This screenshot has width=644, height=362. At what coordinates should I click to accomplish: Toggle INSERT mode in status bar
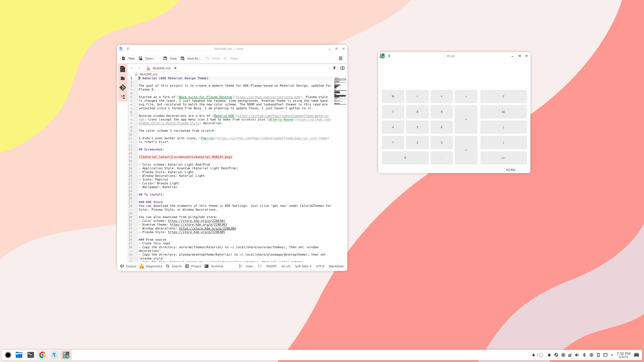point(272,266)
